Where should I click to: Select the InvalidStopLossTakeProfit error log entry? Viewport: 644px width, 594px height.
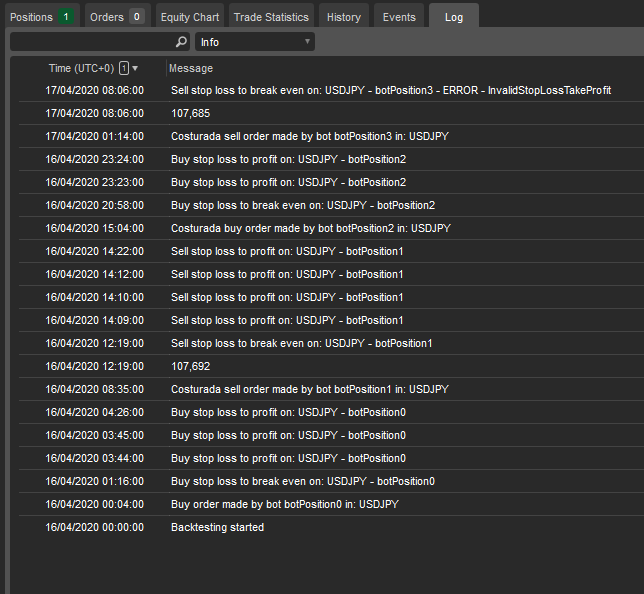pos(331,90)
